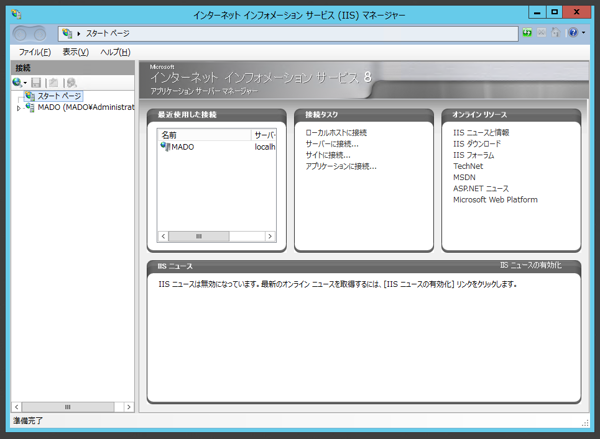Viewport: 600px width, 439px height.
Task: Open the help icon in top toolbar
Action: click(x=573, y=33)
